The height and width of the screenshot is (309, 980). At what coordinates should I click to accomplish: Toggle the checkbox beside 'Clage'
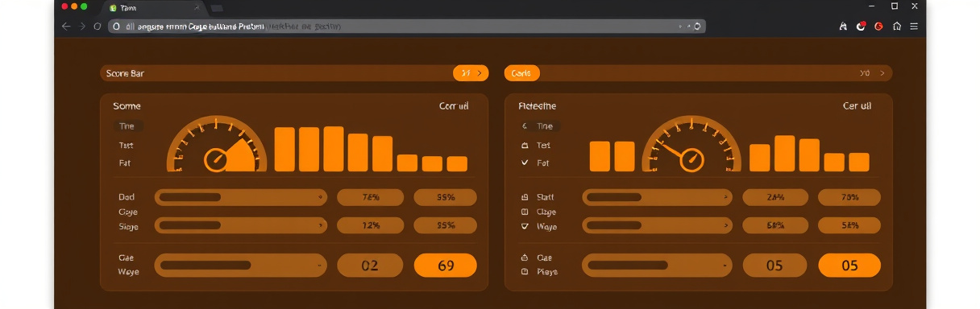pos(525,212)
